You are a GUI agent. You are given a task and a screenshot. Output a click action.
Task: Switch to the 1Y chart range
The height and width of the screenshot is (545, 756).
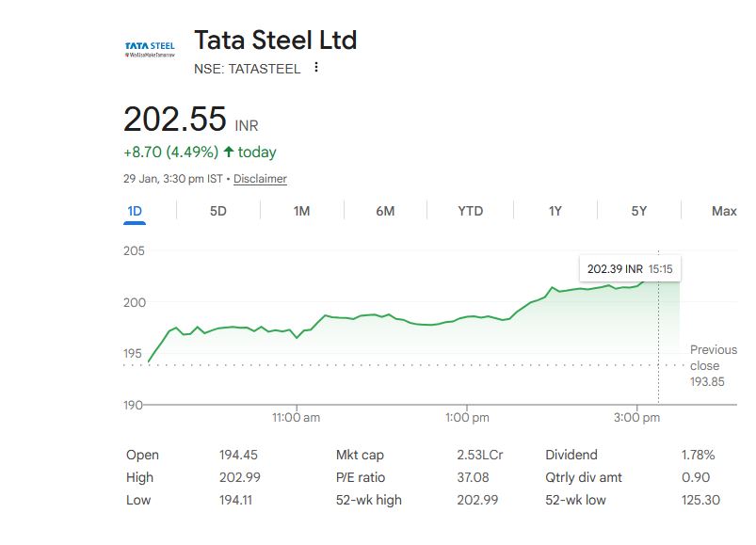coord(555,212)
